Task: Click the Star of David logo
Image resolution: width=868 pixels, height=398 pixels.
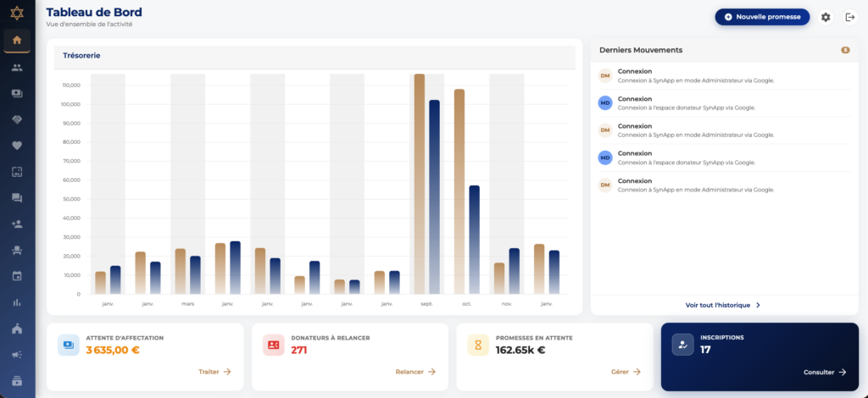Action: coord(17,14)
